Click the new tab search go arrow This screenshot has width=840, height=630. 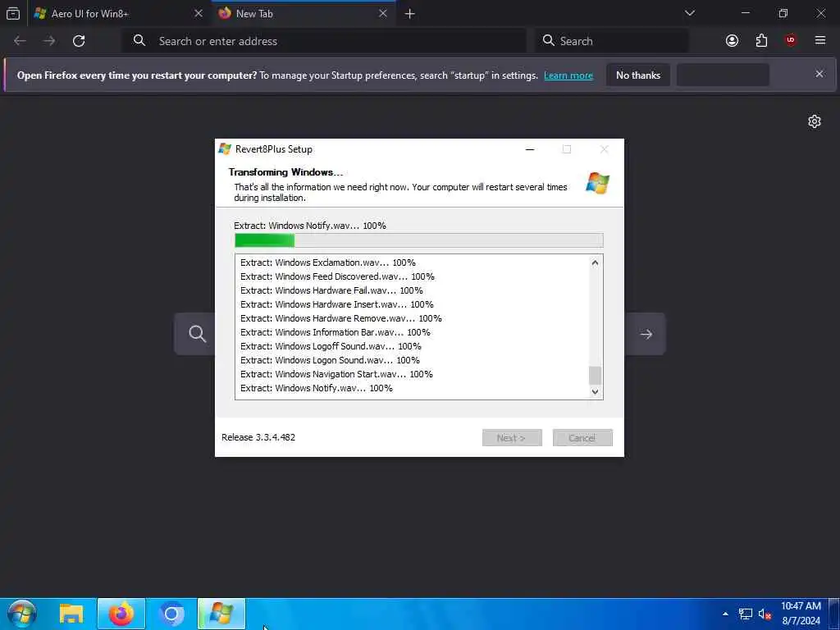tap(646, 335)
